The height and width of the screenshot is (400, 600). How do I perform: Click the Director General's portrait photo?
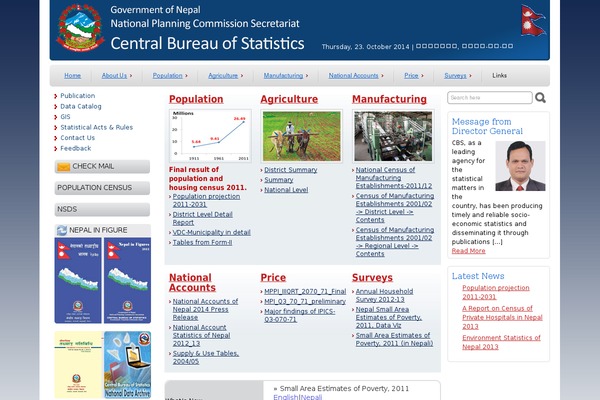(x=520, y=166)
